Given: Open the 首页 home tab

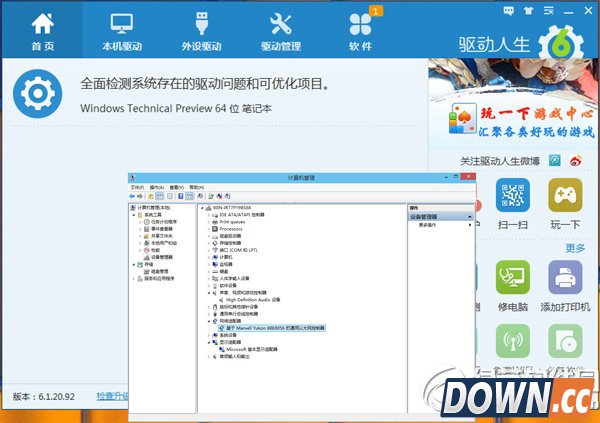Looking at the screenshot, I should 42,31.
